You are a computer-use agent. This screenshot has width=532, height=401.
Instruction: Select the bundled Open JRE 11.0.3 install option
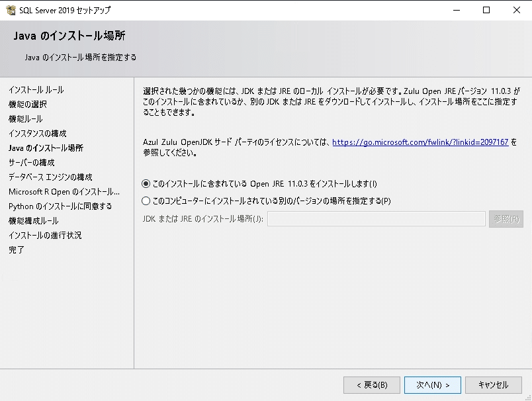click(x=259, y=184)
